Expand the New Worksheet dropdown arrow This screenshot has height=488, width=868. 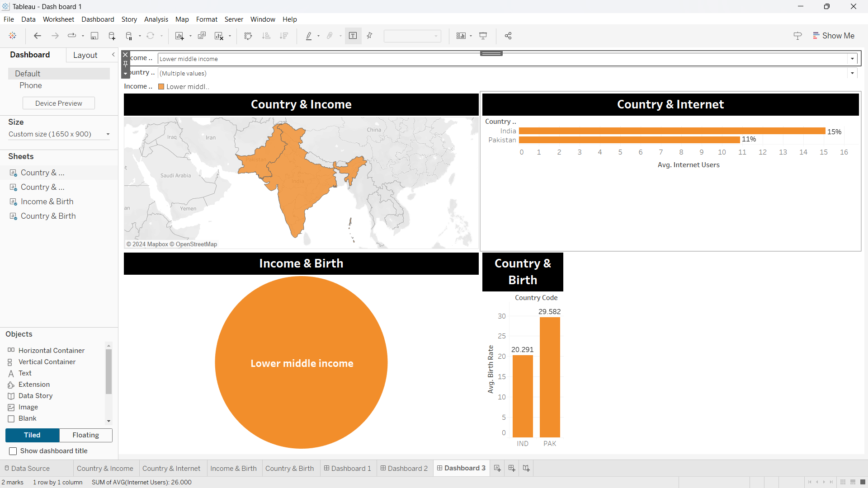[x=190, y=36]
